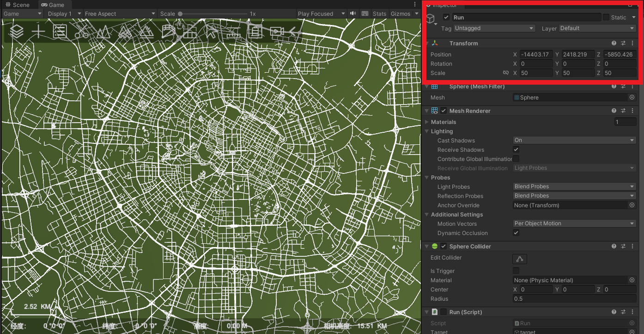Viewport: 644px width, 334px height.
Task: Open object picker for Mesh Sphere field
Action: [632, 97]
